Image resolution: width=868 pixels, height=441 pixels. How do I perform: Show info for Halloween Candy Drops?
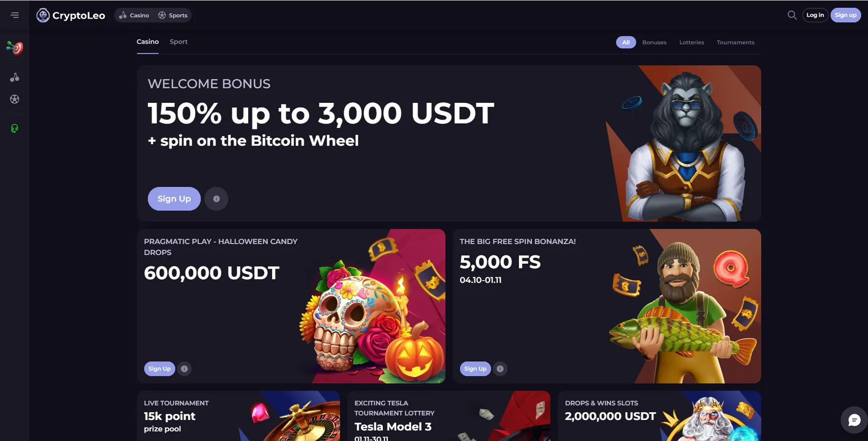click(184, 369)
